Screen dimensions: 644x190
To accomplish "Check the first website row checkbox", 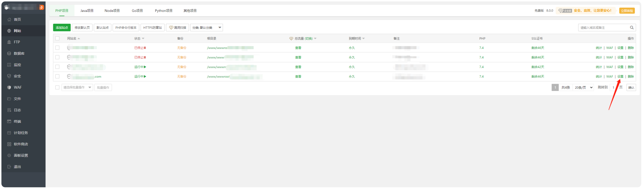I will [x=57, y=48].
